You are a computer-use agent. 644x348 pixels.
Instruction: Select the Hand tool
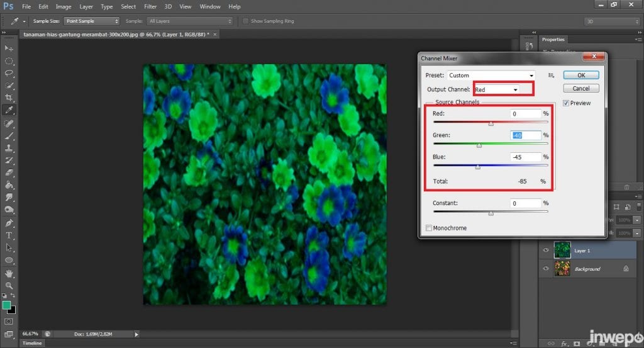tap(9, 273)
